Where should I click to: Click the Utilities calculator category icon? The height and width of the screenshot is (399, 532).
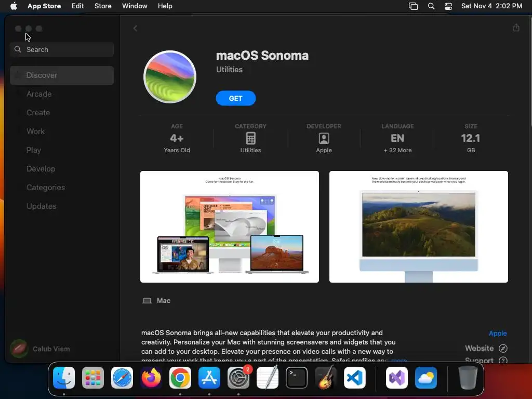[250, 138]
